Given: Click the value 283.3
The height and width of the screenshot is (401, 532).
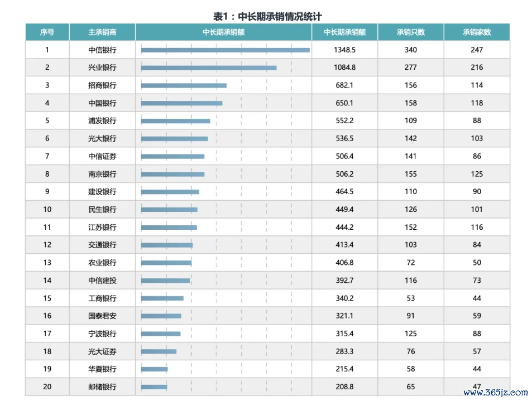Looking at the screenshot, I should tap(345, 351).
